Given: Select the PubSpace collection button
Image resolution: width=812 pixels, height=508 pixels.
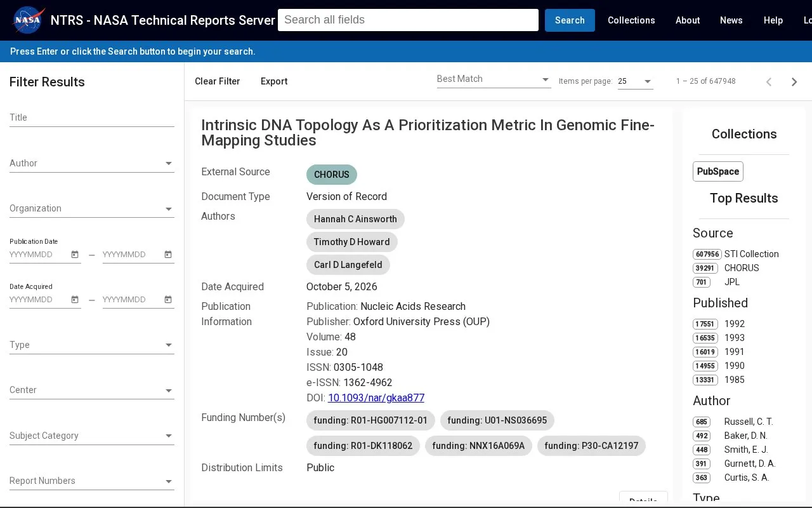Looking at the screenshot, I should (x=718, y=171).
